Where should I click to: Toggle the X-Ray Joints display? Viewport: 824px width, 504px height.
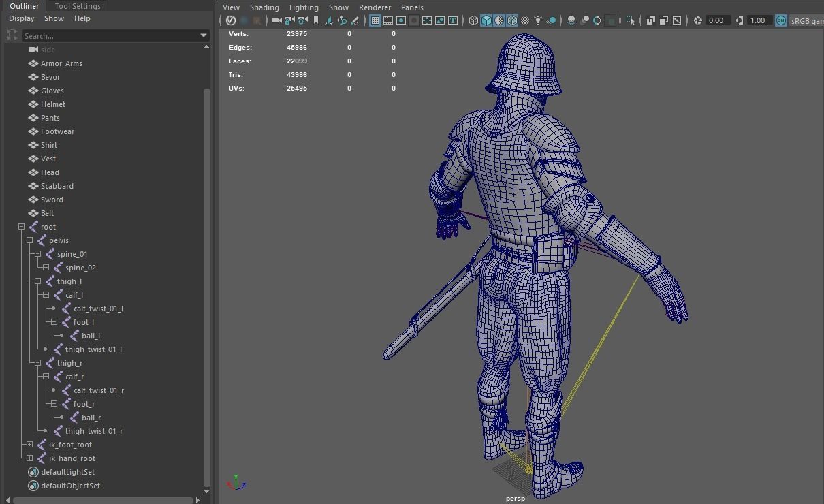point(677,20)
